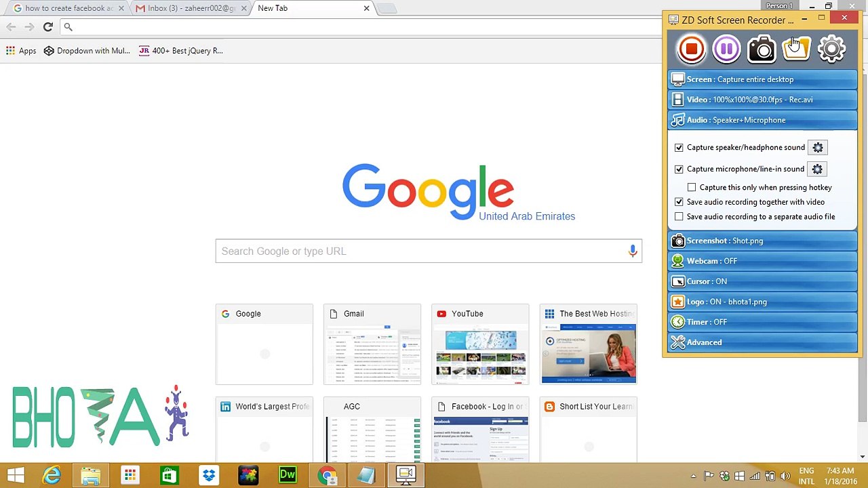The height and width of the screenshot is (488, 868).
Task: Click the Chrome back arrow
Action: (11, 27)
